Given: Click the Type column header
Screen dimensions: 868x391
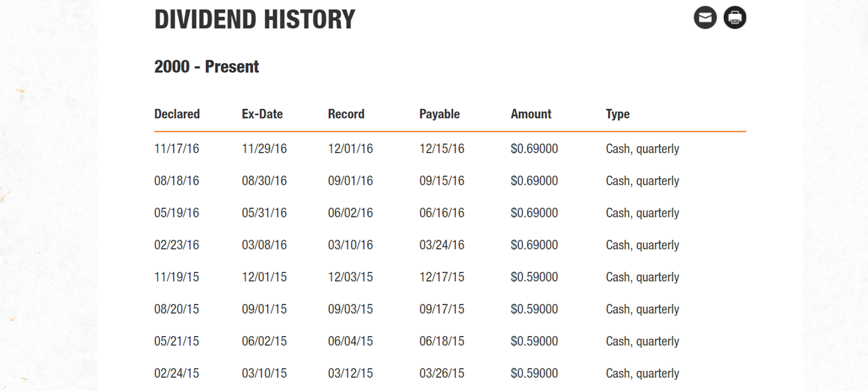Looking at the screenshot, I should tap(617, 114).
